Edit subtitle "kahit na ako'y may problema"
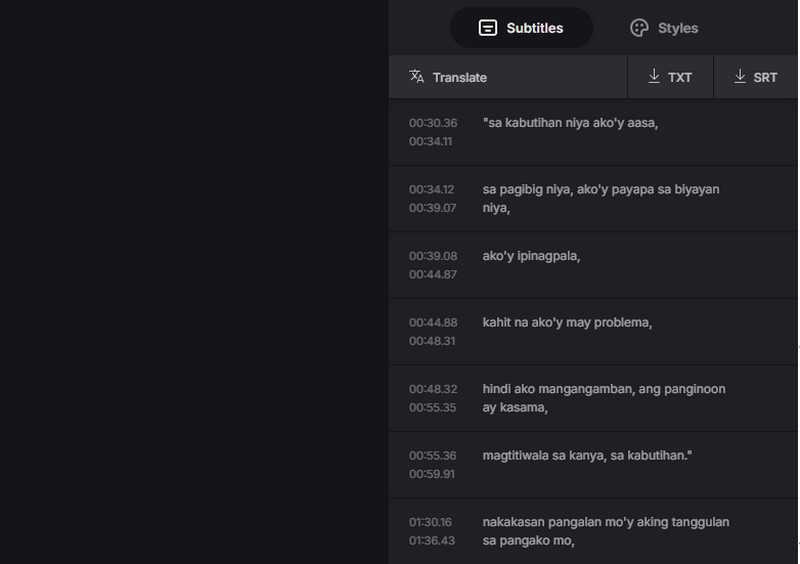The height and width of the screenshot is (564, 800). (x=567, y=323)
